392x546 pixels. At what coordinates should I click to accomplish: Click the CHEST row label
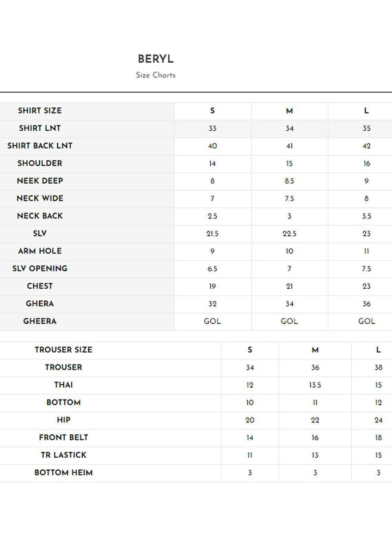coord(40,286)
